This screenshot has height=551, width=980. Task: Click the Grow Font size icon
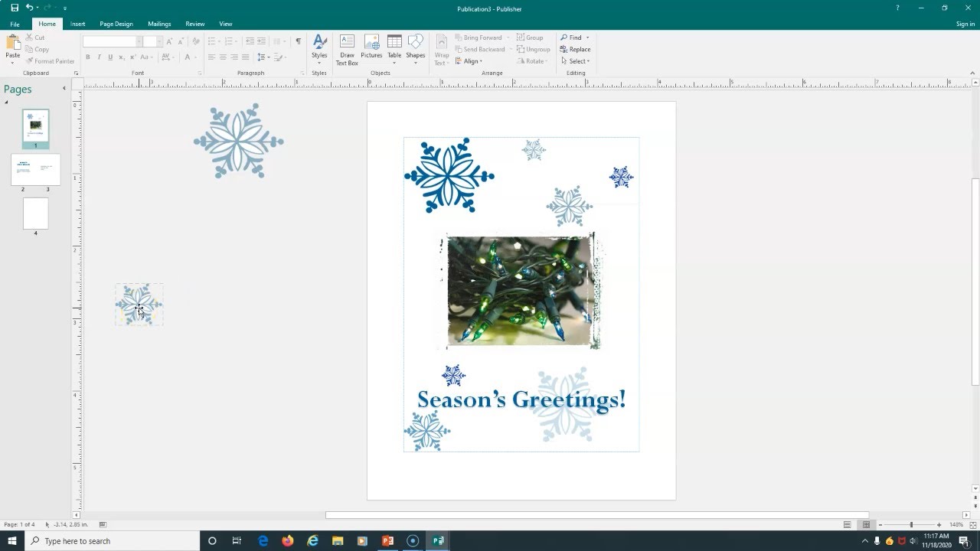point(169,41)
